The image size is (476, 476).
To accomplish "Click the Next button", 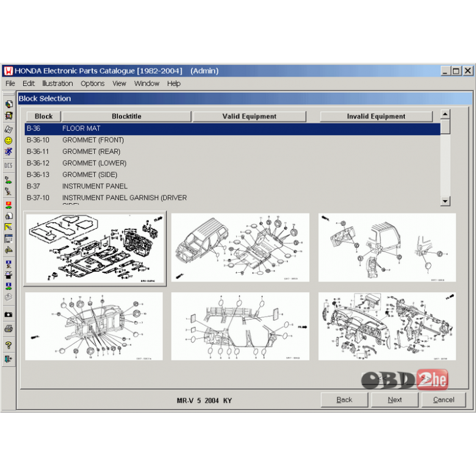I will (x=395, y=400).
